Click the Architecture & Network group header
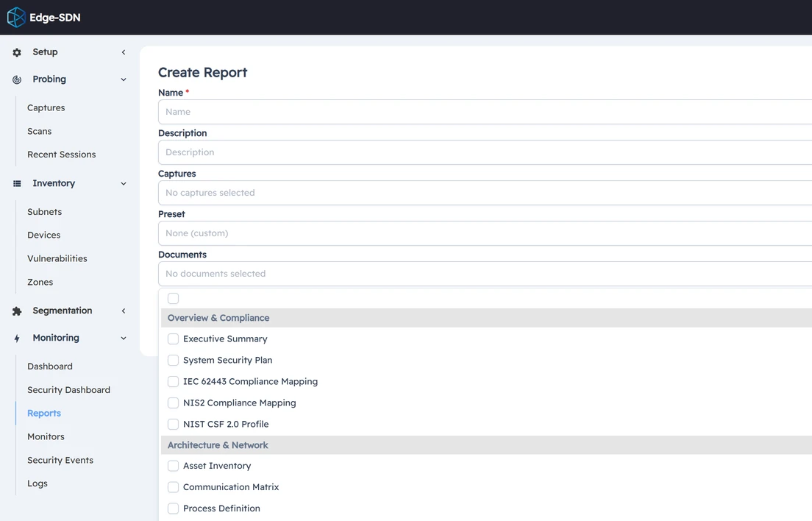The image size is (812, 521). click(486, 445)
